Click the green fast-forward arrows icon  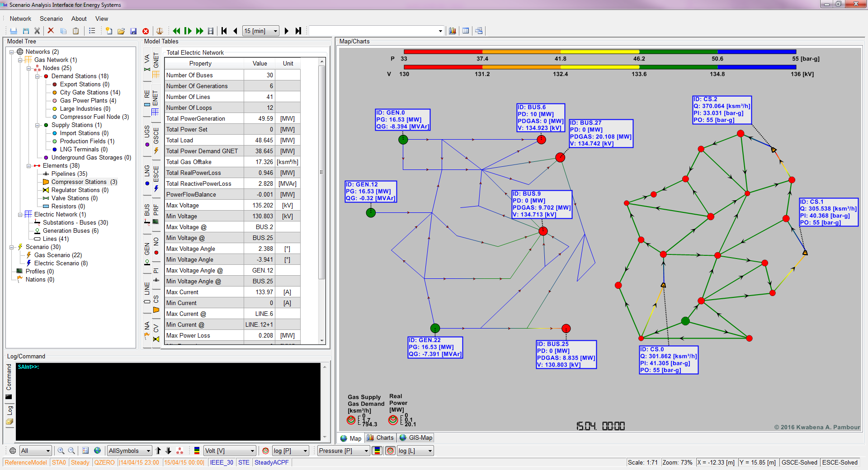coord(199,31)
